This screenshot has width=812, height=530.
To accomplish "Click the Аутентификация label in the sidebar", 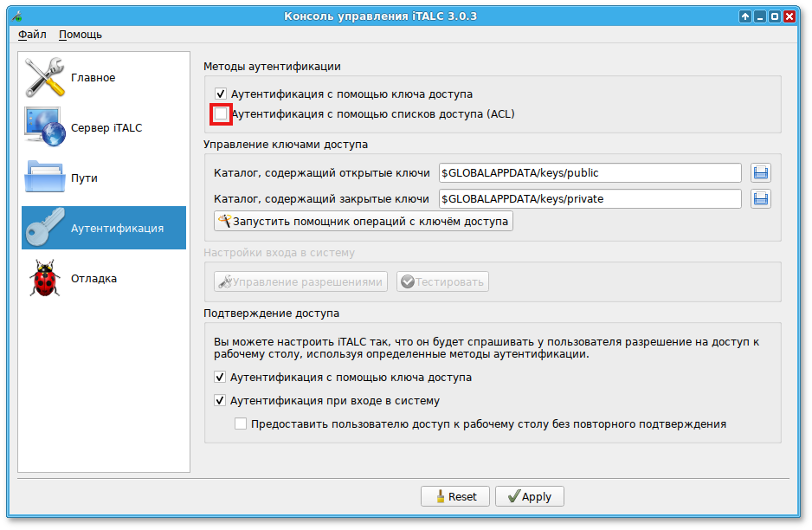I will pyautogui.click(x=118, y=229).
